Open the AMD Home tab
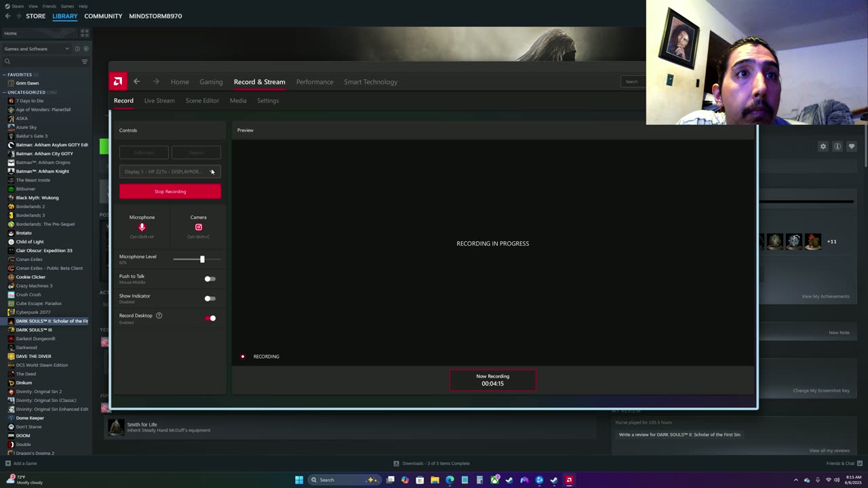Viewport: 868px width, 488px height. pos(180,82)
